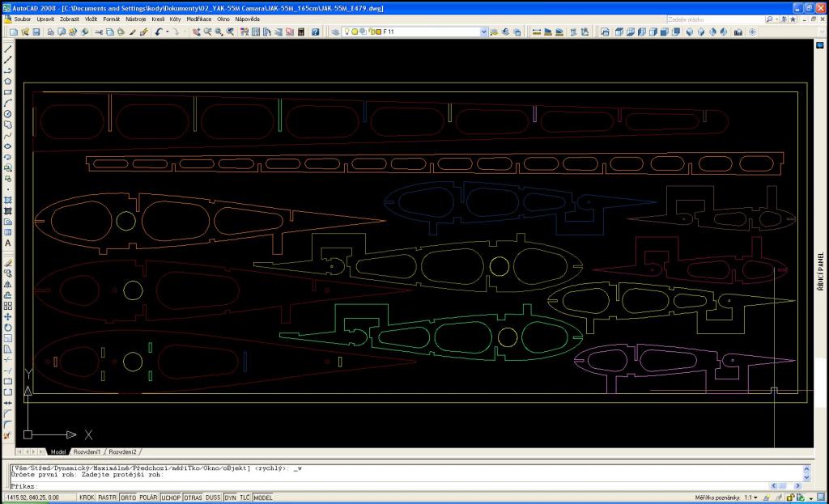Expand the layer dropdown showing F 11

pyautogui.click(x=484, y=32)
